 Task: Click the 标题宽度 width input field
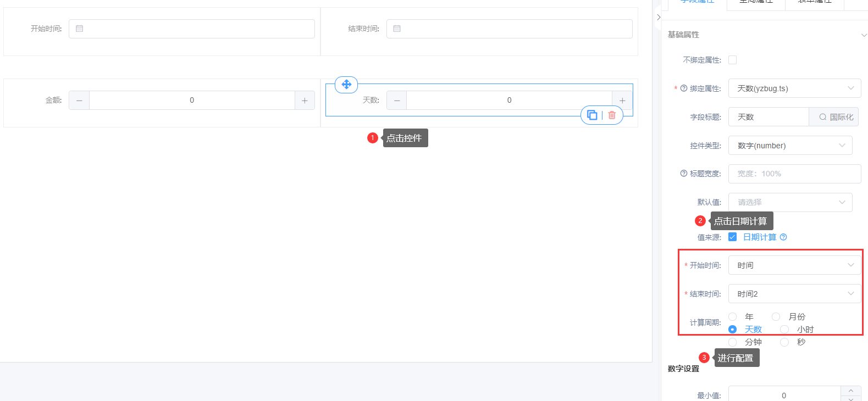tap(795, 174)
